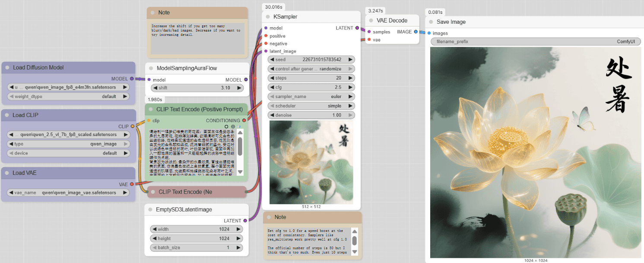Collapse the KSampler node using its title dot

coord(268,17)
